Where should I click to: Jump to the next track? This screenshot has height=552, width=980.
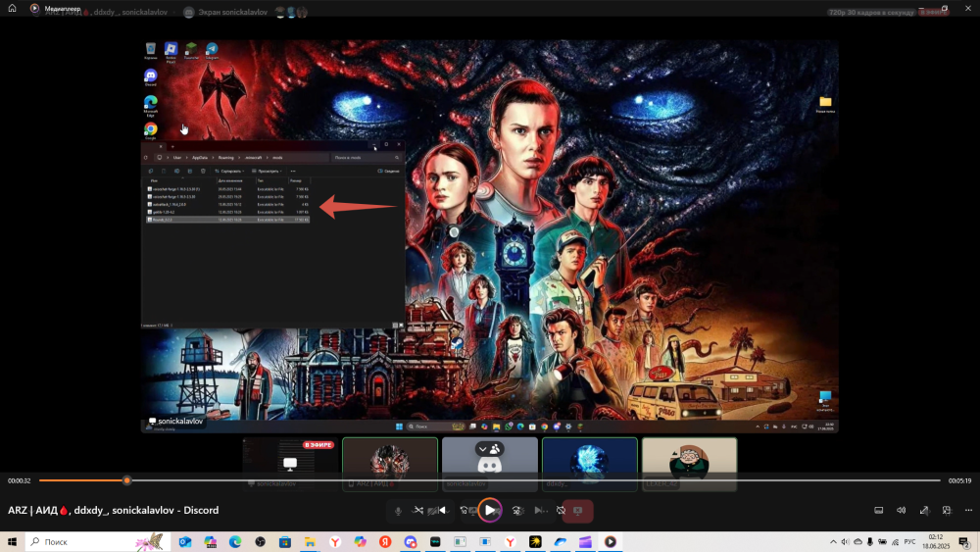(x=539, y=511)
